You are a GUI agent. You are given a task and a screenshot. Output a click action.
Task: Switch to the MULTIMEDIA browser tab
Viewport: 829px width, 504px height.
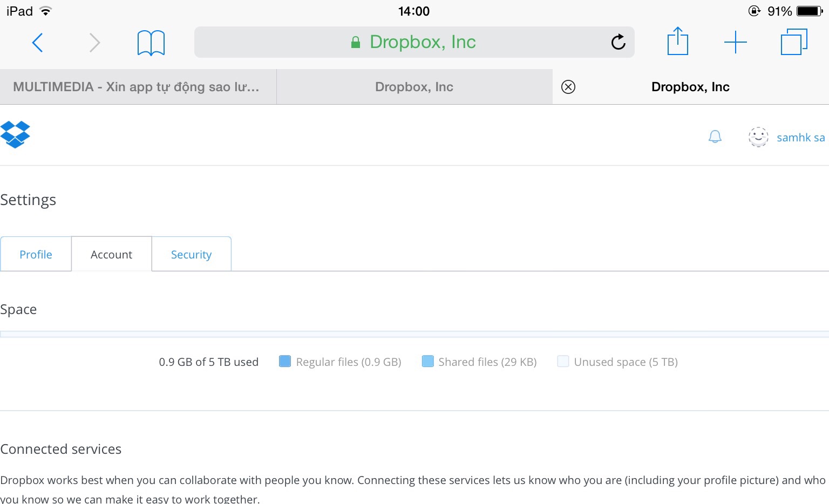(136, 87)
